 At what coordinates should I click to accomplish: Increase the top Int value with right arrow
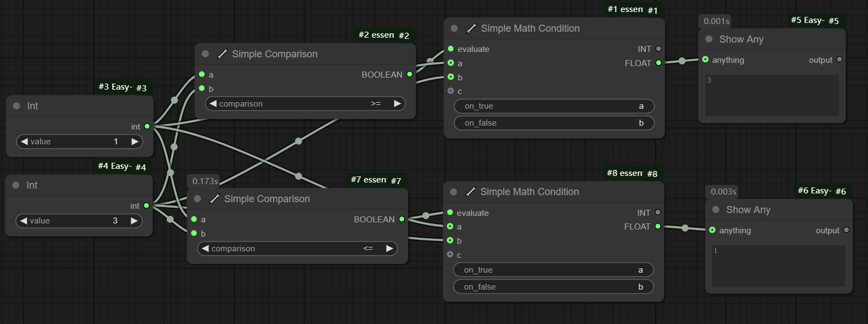(135, 142)
